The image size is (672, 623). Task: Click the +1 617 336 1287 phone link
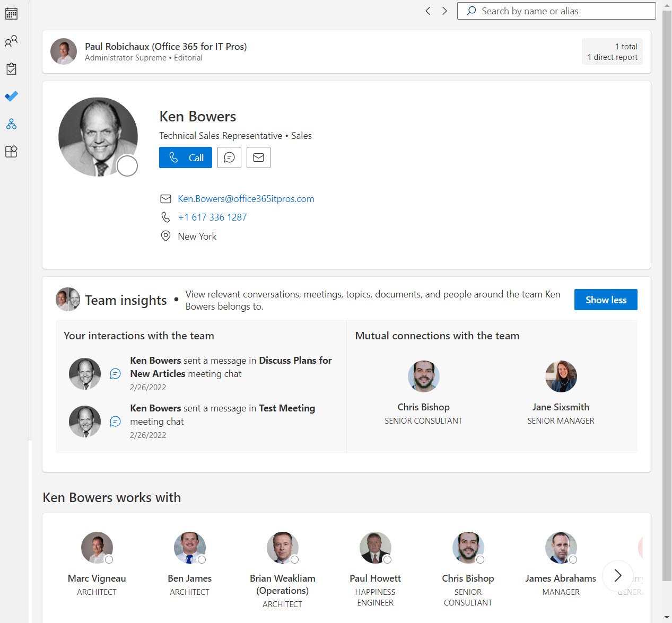point(212,217)
